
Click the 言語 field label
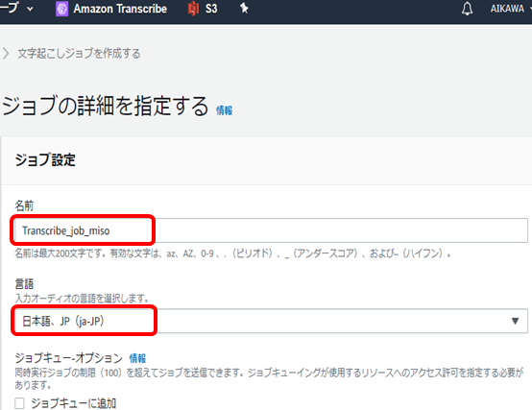click(24, 284)
